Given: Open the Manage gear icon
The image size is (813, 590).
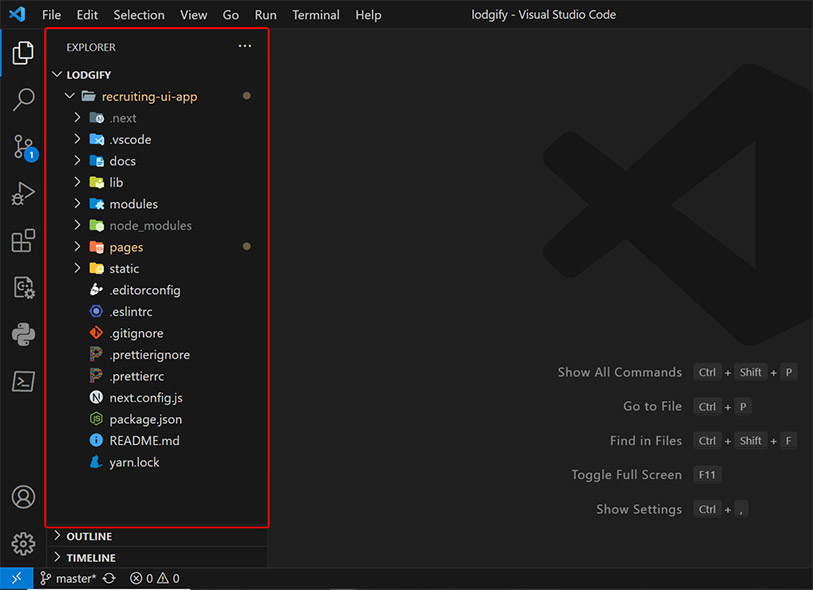Looking at the screenshot, I should [22, 543].
